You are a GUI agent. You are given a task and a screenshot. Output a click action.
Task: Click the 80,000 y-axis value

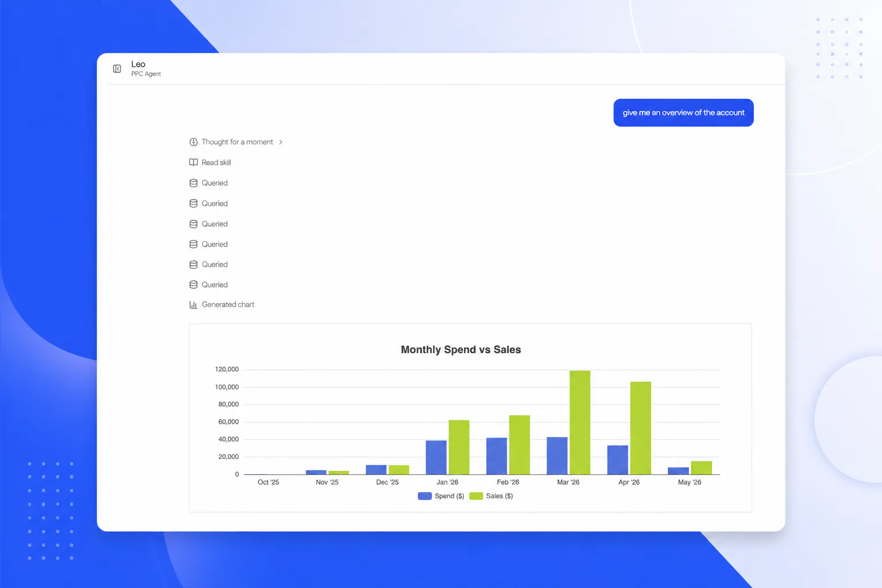click(229, 404)
